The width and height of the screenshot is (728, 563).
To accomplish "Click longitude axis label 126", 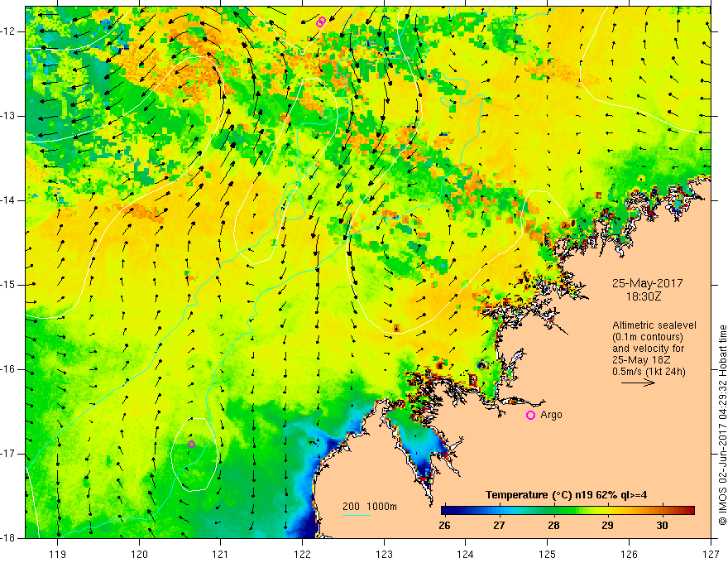I will click(629, 554).
